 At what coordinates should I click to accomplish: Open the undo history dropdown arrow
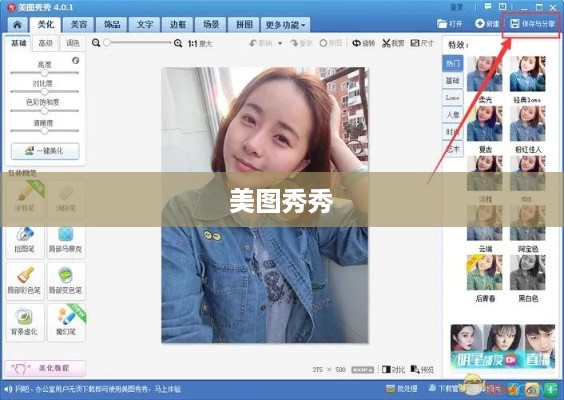tap(280, 44)
